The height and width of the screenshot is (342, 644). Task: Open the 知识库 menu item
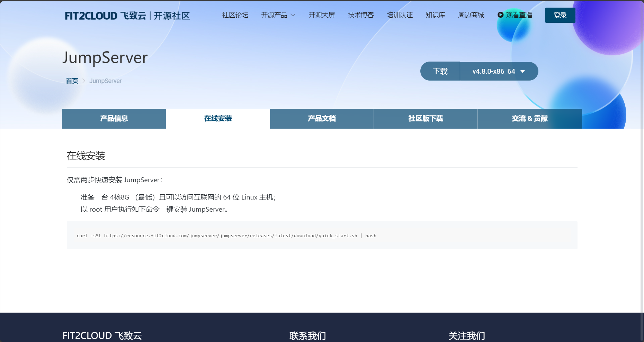[435, 15]
